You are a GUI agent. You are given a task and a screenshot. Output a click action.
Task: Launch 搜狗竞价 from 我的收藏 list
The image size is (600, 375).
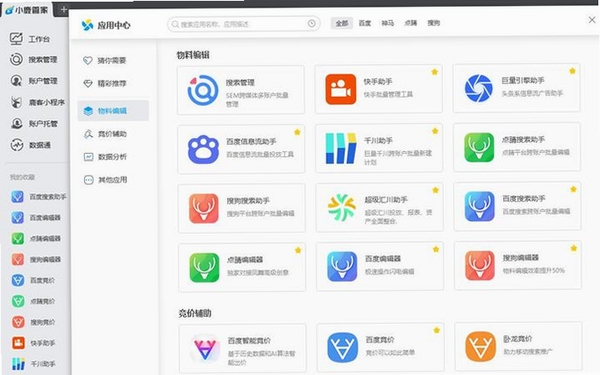(x=33, y=322)
